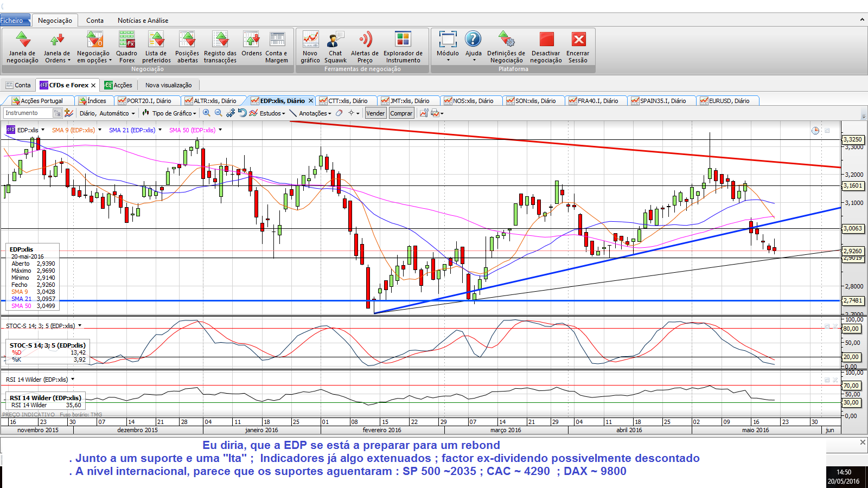The height and width of the screenshot is (488, 868).
Task: Open Alertas de Preço
Action: 365,47
